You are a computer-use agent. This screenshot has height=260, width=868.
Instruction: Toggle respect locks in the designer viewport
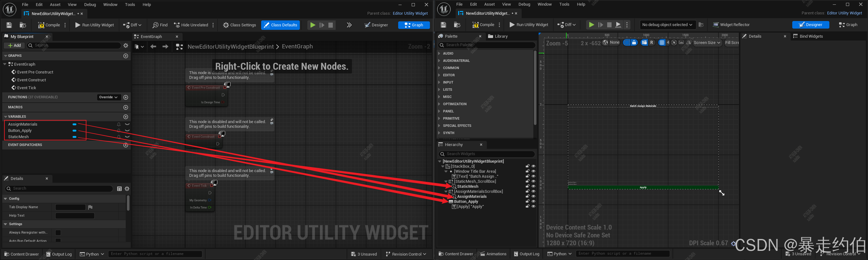(x=634, y=42)
